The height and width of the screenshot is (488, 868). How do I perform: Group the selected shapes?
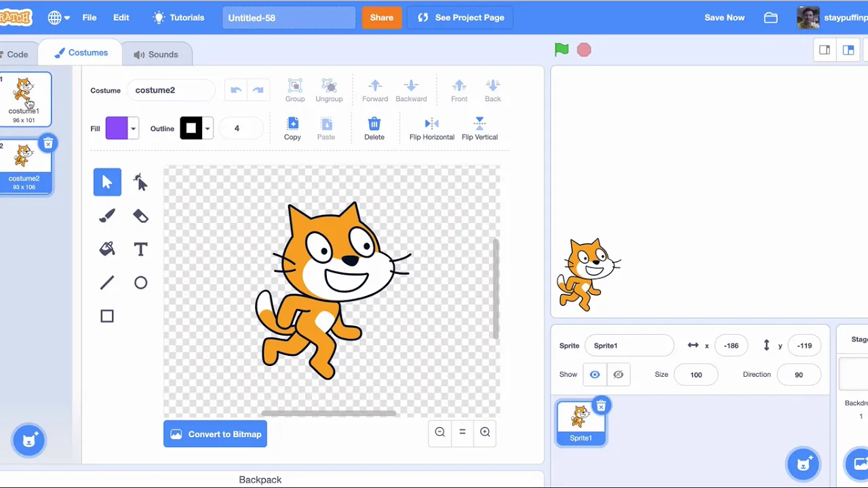[x=295, y=91]
